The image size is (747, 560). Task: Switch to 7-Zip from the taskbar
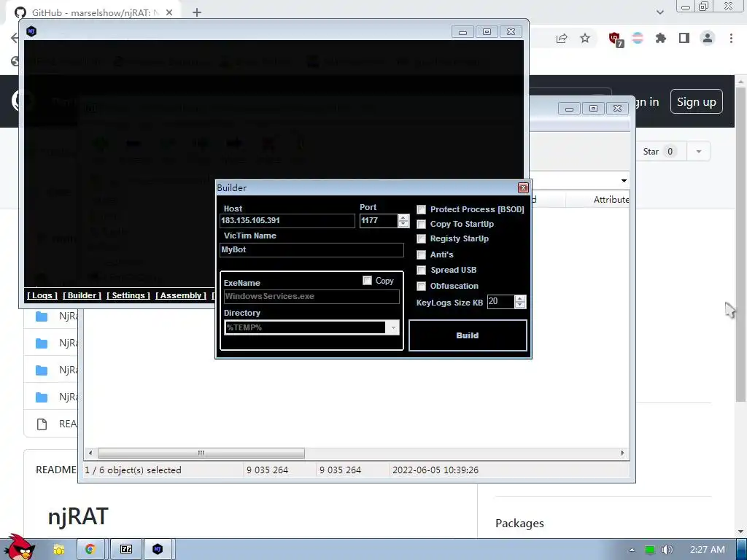click(125, 550)
